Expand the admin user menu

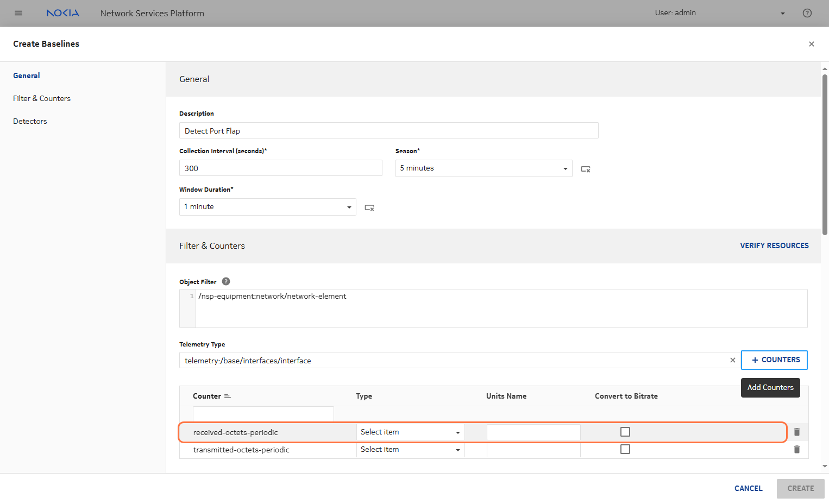pos(782,13)
